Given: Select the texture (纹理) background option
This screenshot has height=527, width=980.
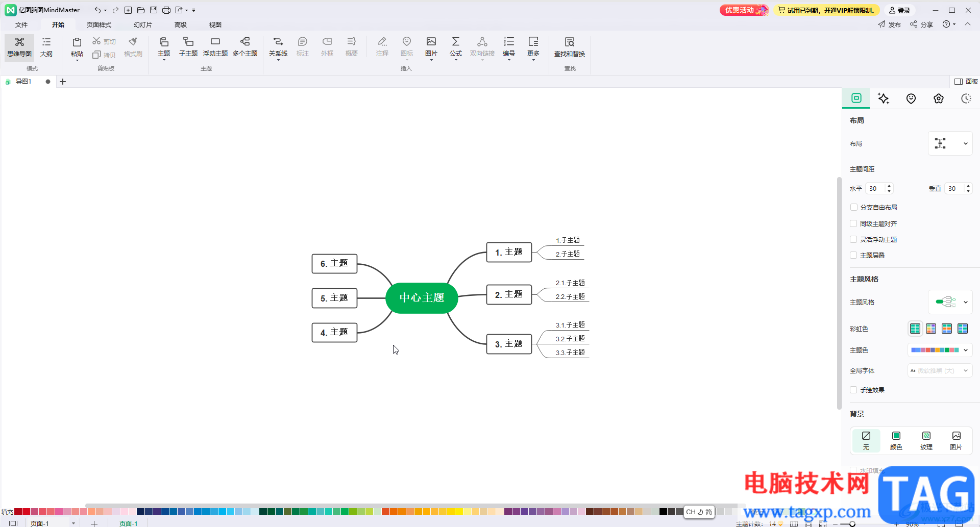Looking at the screenshot, I should (926, 440).
